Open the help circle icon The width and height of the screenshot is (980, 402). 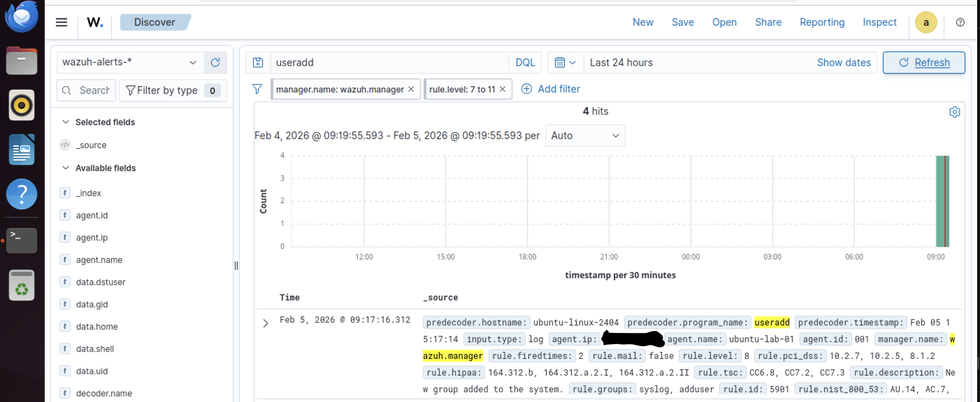click(960, 23)
